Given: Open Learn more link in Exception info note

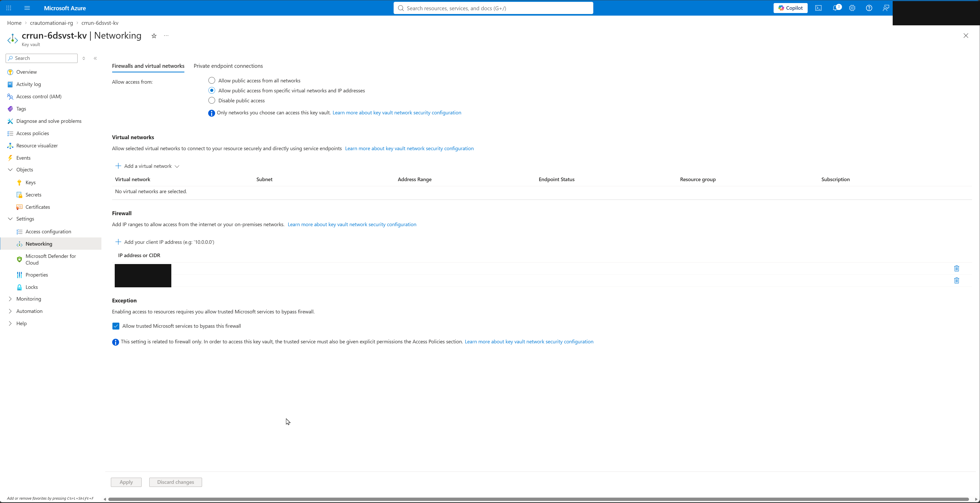Looking at the screenshot, I should [529, 341].
